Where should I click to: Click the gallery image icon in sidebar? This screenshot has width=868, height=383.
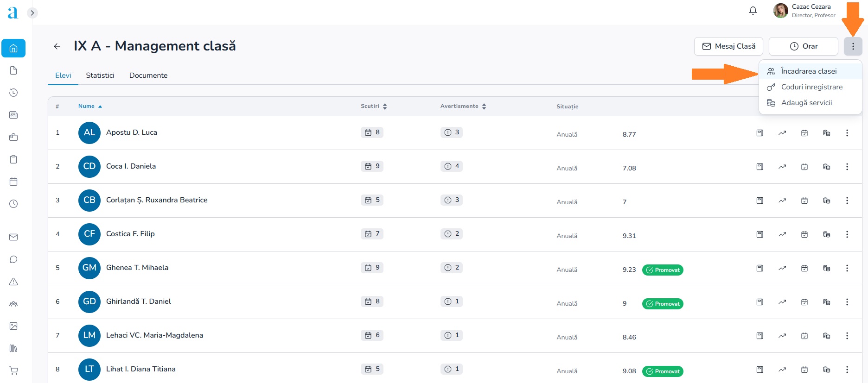pos(13,326)
